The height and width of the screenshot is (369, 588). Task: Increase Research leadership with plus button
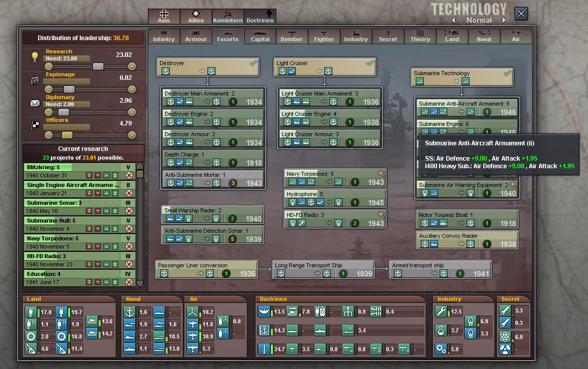click(x=132, y=67)
